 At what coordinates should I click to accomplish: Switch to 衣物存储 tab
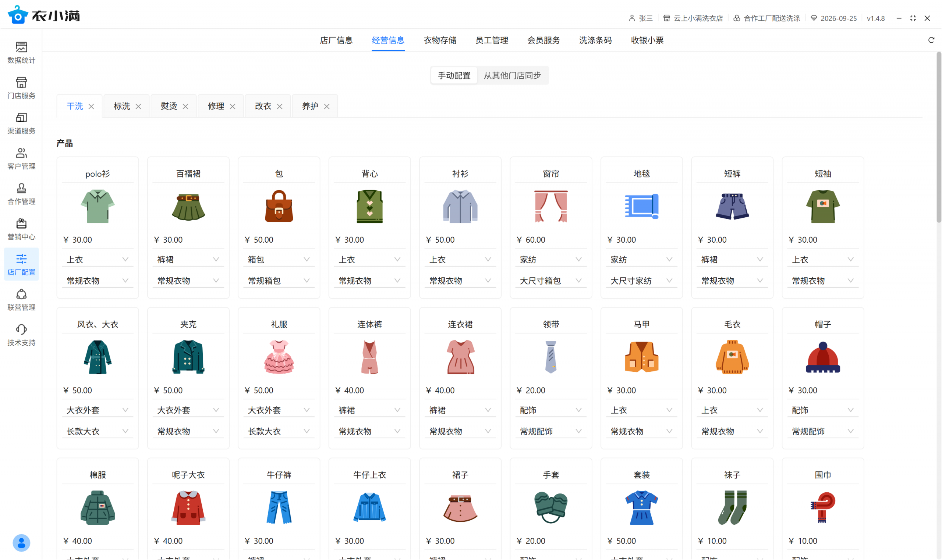(440, 40)
